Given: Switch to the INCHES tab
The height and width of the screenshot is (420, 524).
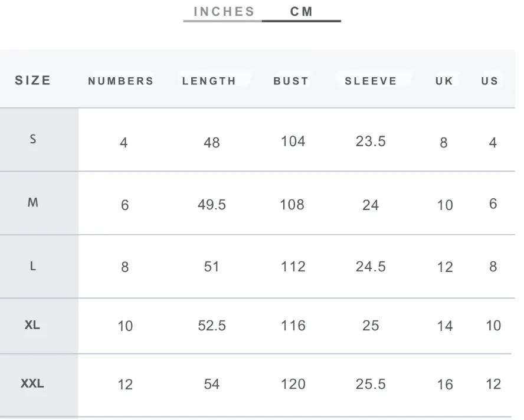Looking at the screenshot, I should [x=224, y=12].
